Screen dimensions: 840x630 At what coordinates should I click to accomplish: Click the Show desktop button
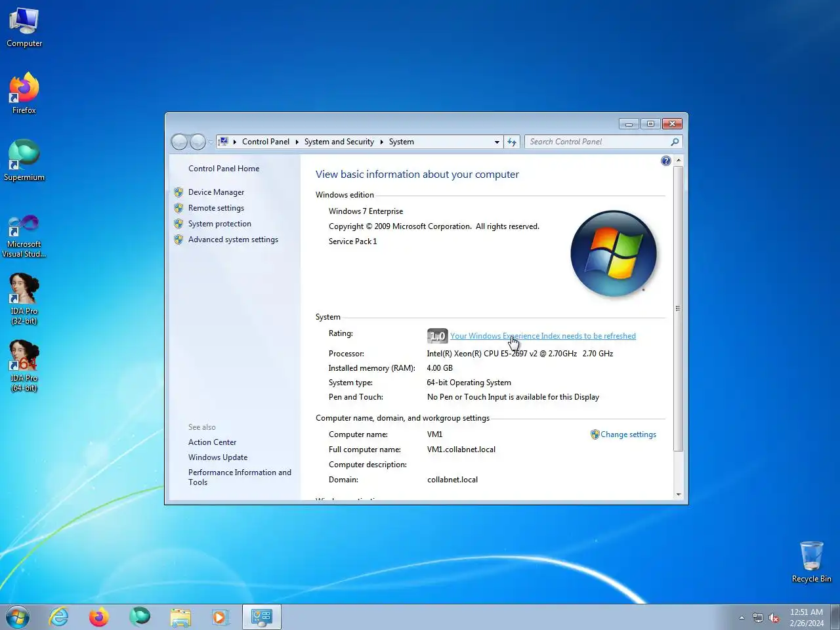(835, 617)
